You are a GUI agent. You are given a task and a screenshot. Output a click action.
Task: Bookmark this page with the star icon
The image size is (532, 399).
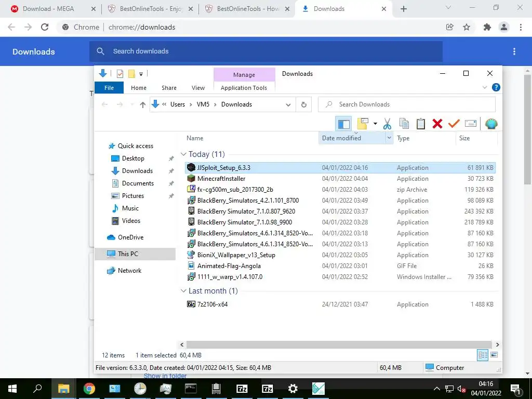click(467, 27)
